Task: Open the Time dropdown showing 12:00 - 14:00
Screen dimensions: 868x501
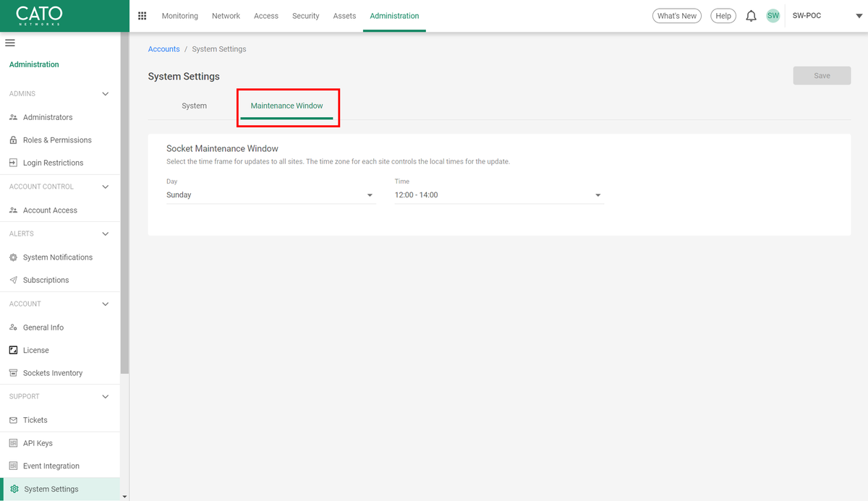Action: [x=499, y=195]
